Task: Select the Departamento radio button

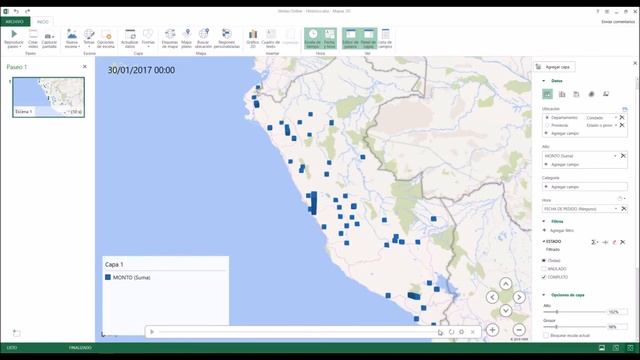Action: coord(547,118)
